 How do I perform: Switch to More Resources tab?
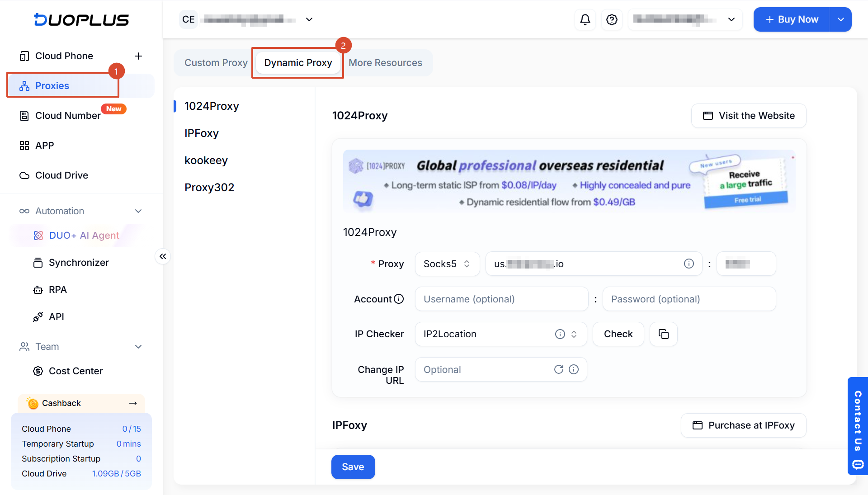click(x=385, y=63)
